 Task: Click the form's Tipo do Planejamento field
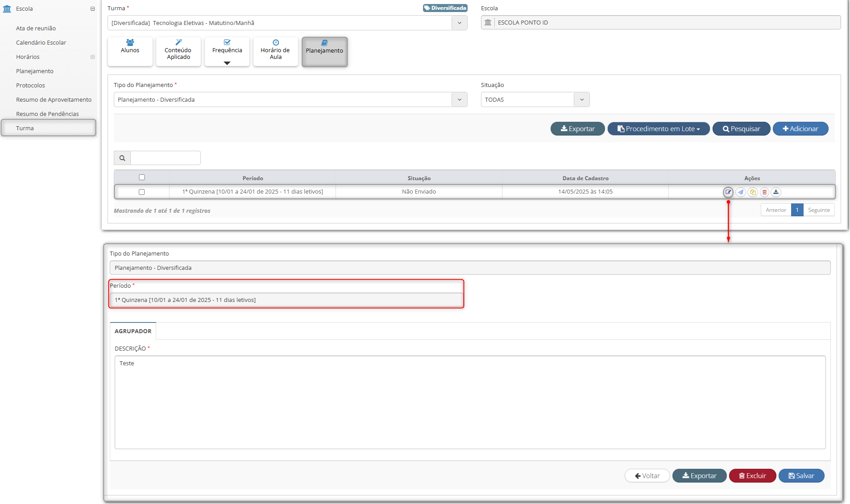(x=470, y=268)
